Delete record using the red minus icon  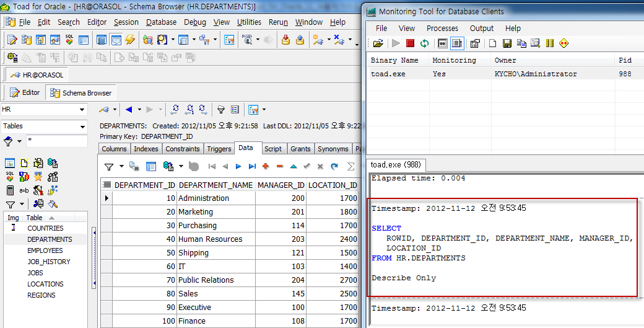click(279, 166)
